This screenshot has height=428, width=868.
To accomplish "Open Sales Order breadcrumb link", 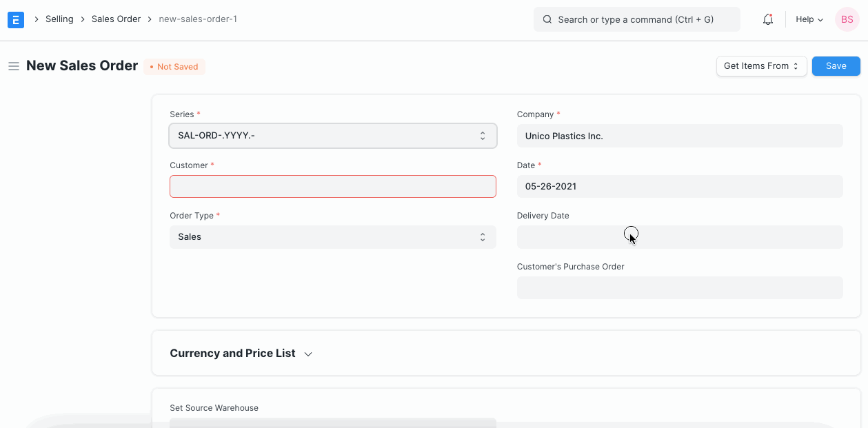I will (116, 19).
